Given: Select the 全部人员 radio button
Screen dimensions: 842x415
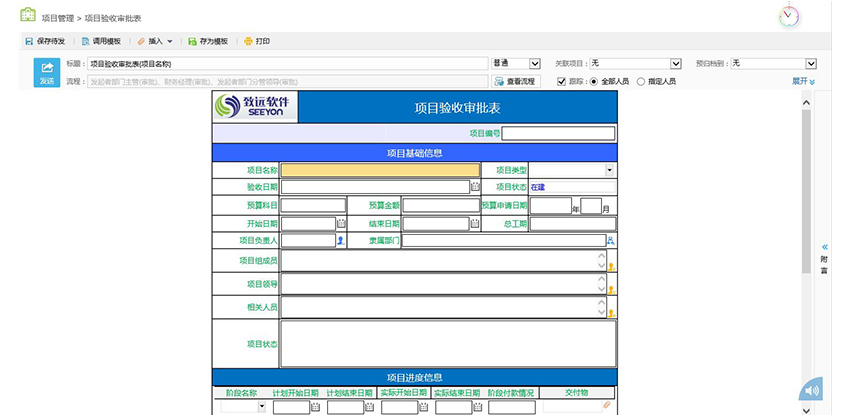Looking at the screenshot, I should click(594, 82).
